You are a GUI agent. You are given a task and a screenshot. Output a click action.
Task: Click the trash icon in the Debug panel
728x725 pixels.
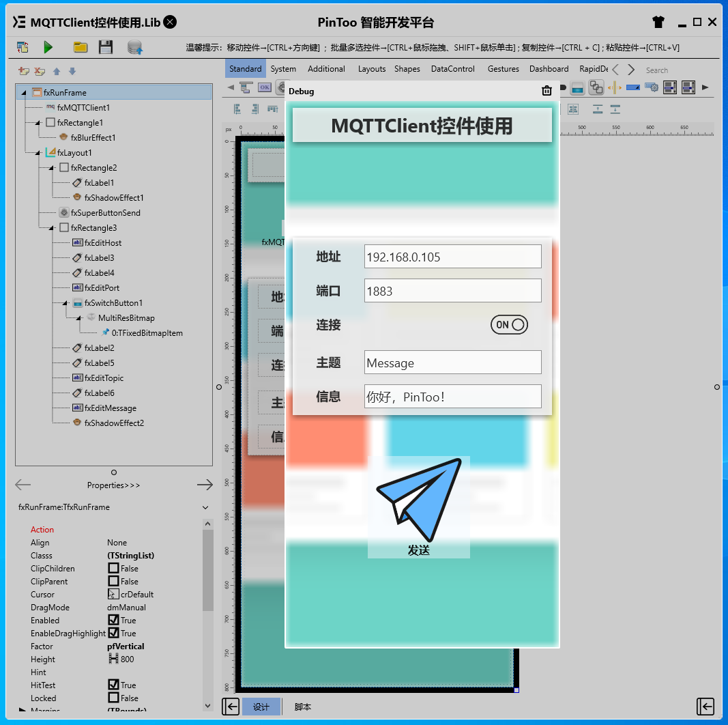pos(547,91)
